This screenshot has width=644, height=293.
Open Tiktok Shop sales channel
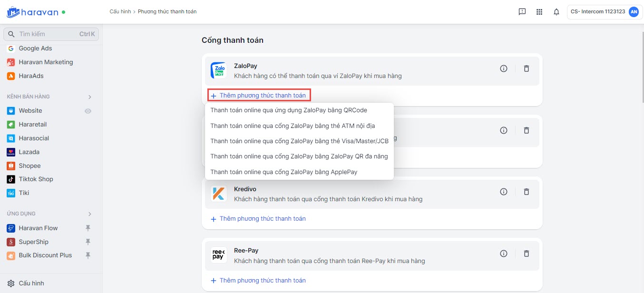click(x=36, y=179)
